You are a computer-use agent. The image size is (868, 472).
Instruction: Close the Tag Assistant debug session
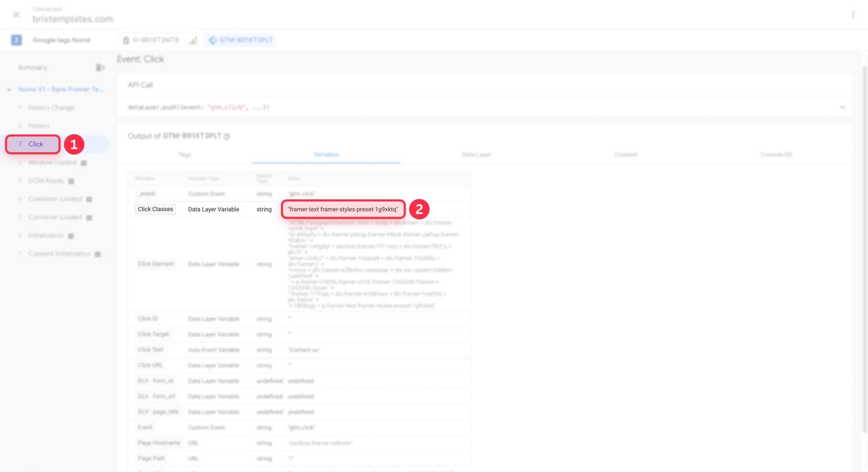pos(16,14)
